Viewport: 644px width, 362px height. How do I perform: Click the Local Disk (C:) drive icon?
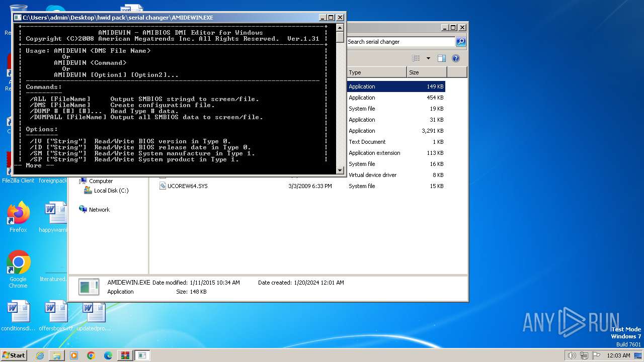tap(88, 191)
